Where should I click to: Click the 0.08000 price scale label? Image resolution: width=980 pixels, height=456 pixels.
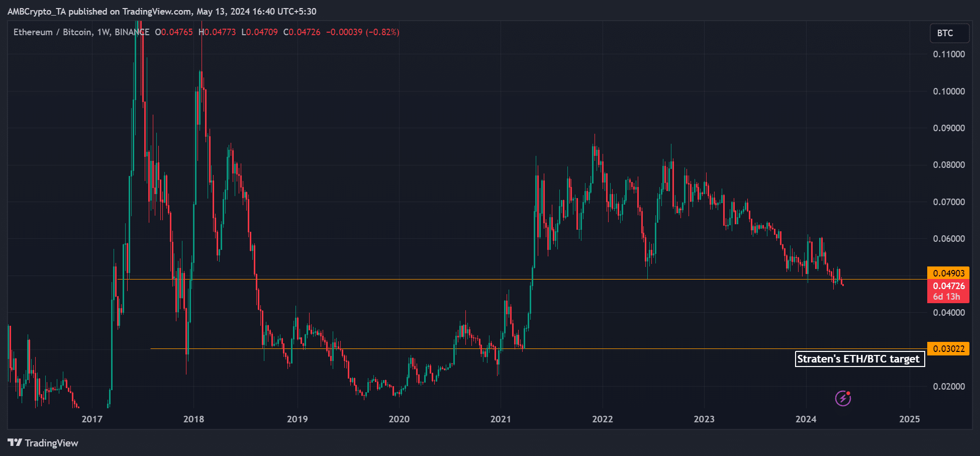[949, 165]
